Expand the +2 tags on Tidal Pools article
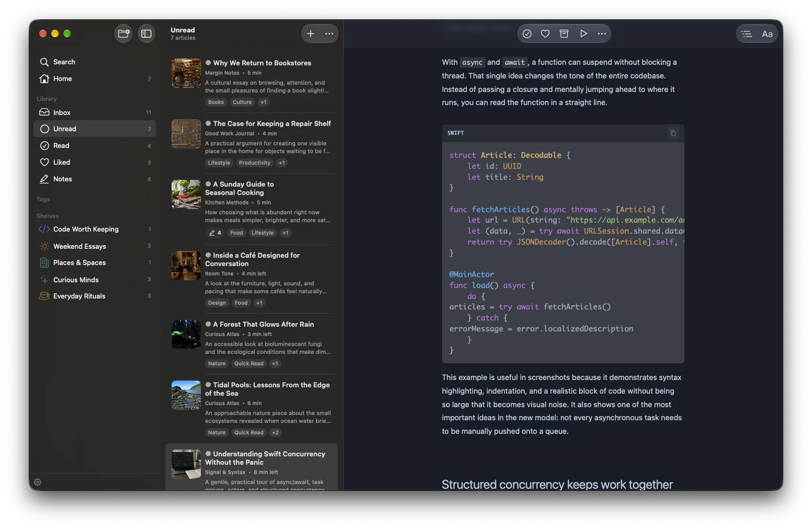The height and width of the screenshot is (529, 812). pos(275,433)
